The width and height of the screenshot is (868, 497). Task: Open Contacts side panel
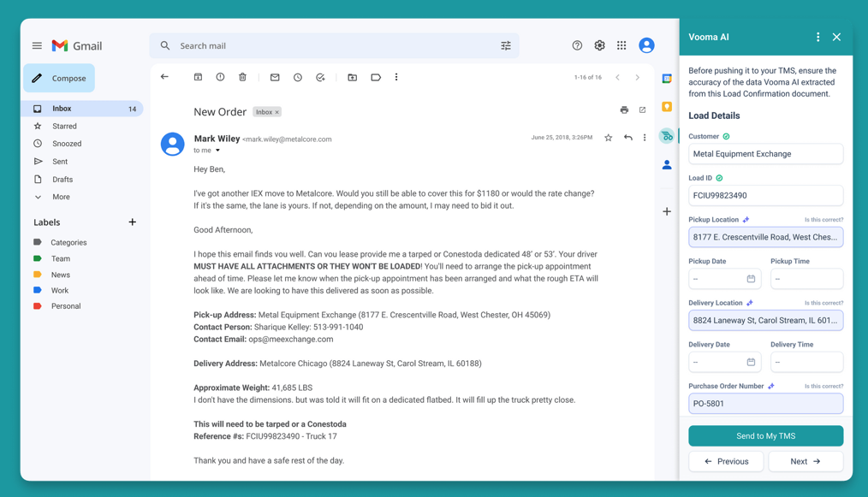click(x=667, y=164)
